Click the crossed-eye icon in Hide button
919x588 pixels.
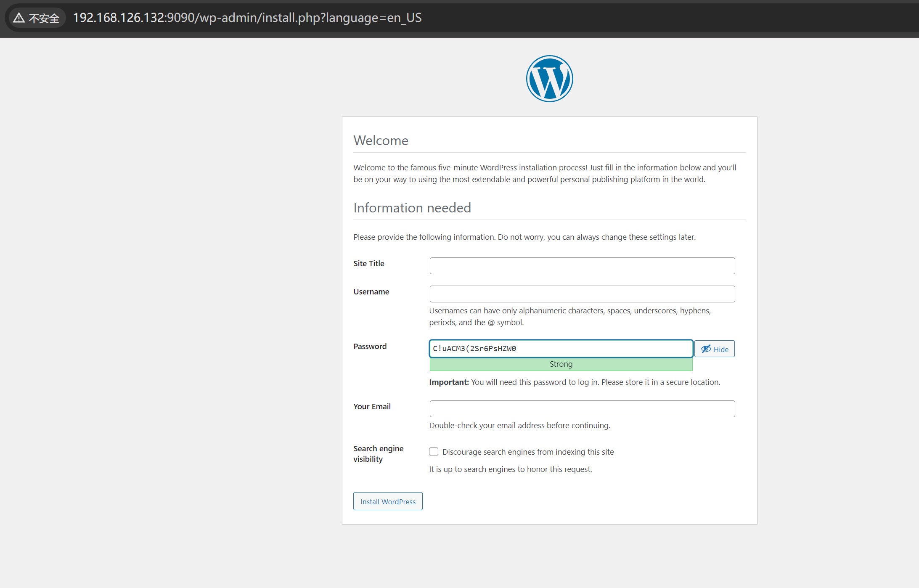[706, 349]
